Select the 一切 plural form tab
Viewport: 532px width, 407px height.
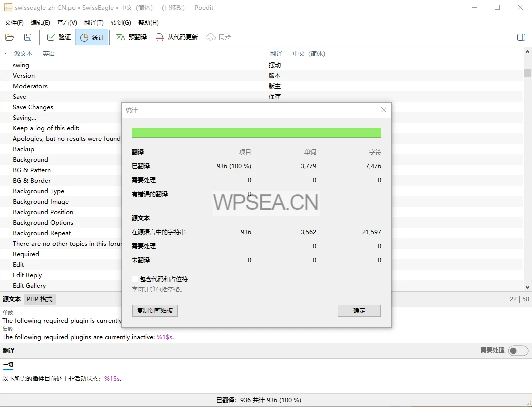click(x=8, y=365)
